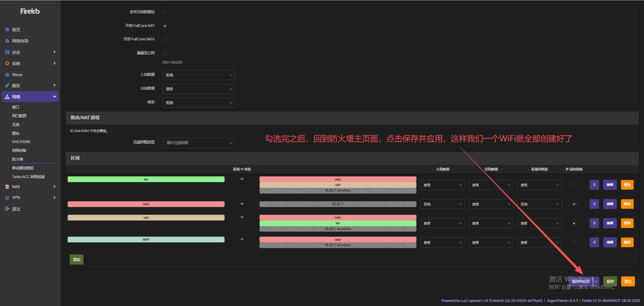Click the home icon beside 首页
The image size is (644, 306).
tap(7, 30)
